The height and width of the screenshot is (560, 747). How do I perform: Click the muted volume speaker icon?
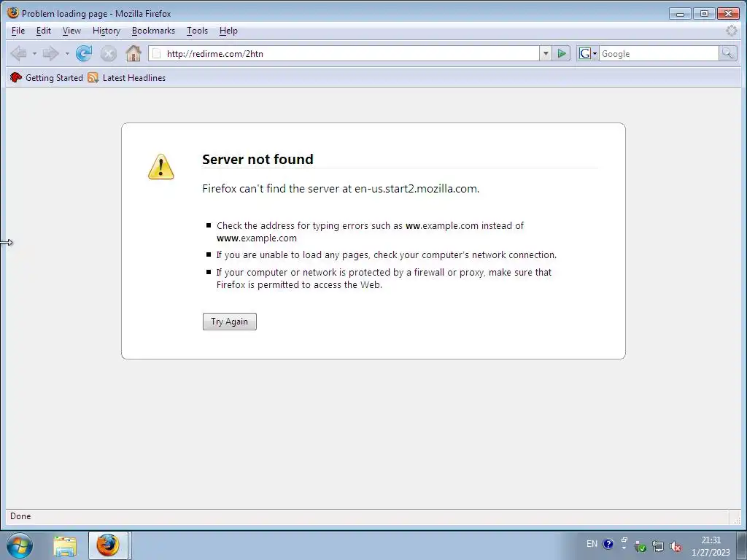coord(675,547)
